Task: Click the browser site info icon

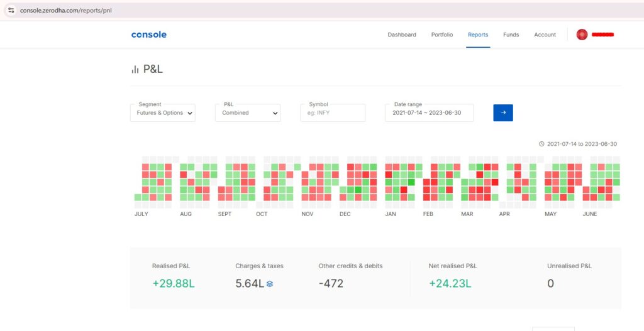Action: tap(11, 11)
